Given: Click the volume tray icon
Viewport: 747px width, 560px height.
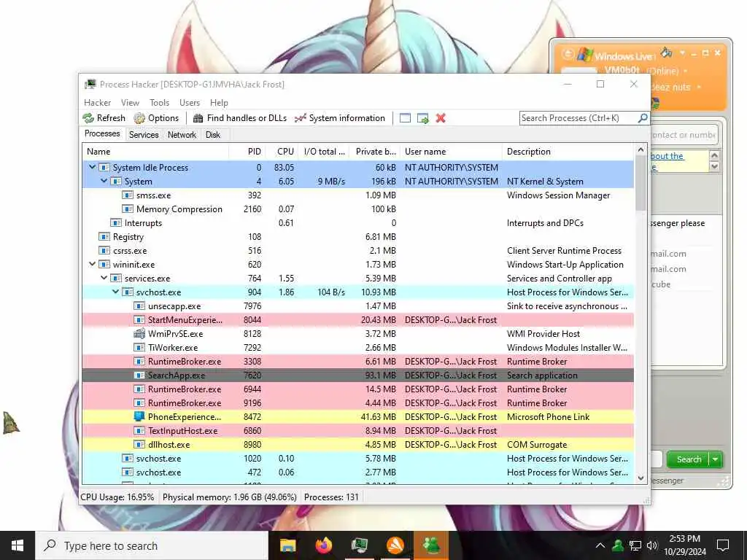Looking at the screenshot, I should [x=652, y=545].
